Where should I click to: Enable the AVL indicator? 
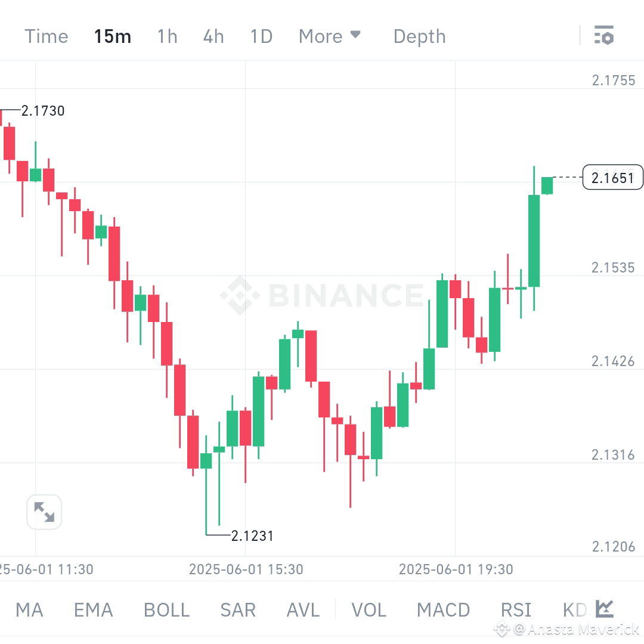(302, 609)
